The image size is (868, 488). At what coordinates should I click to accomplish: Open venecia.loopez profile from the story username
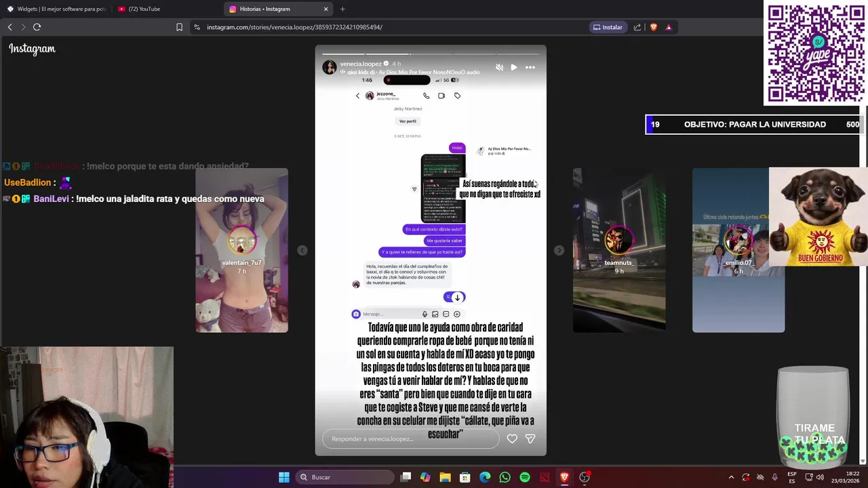tap(360, 64)
